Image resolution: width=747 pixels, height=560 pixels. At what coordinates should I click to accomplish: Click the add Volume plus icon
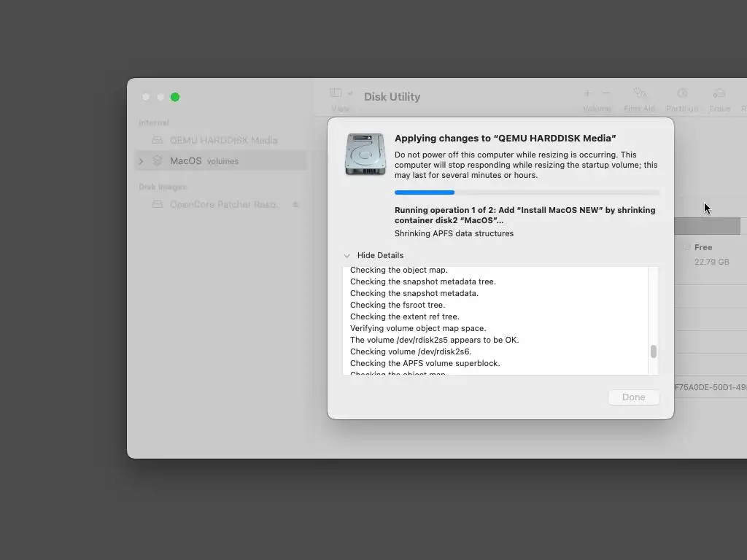click(588, 93)
